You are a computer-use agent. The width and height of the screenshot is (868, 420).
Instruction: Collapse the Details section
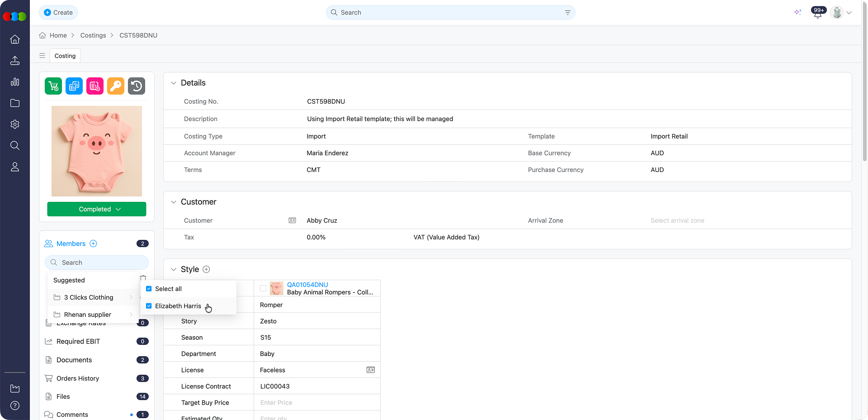pos(174,83)
